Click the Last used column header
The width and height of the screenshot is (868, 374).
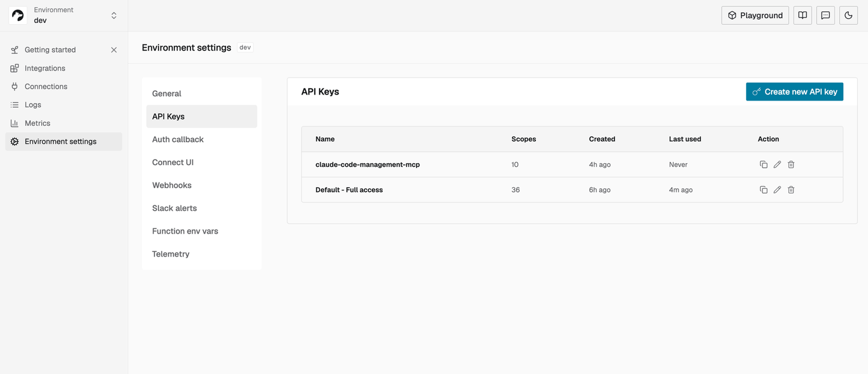click(x=685, y=139)
